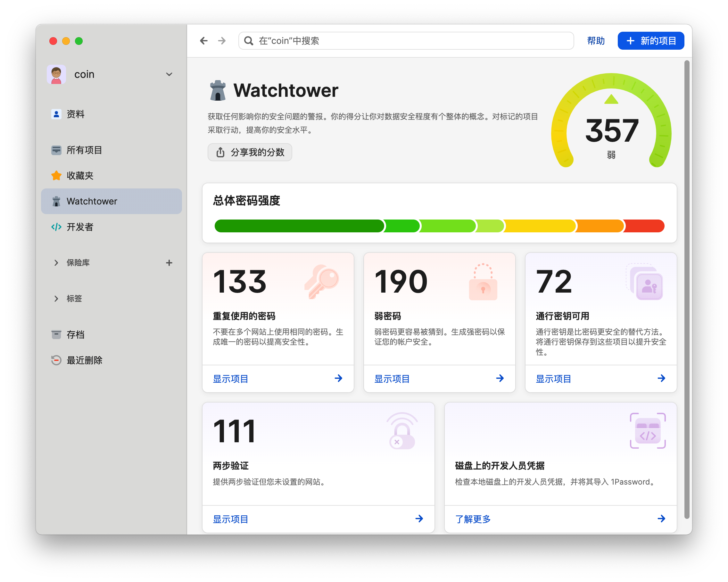The width and height of the screenshot is (728, 582).
Task: Click 了解更多 on developer credentials card
Action: pos(473,519)
